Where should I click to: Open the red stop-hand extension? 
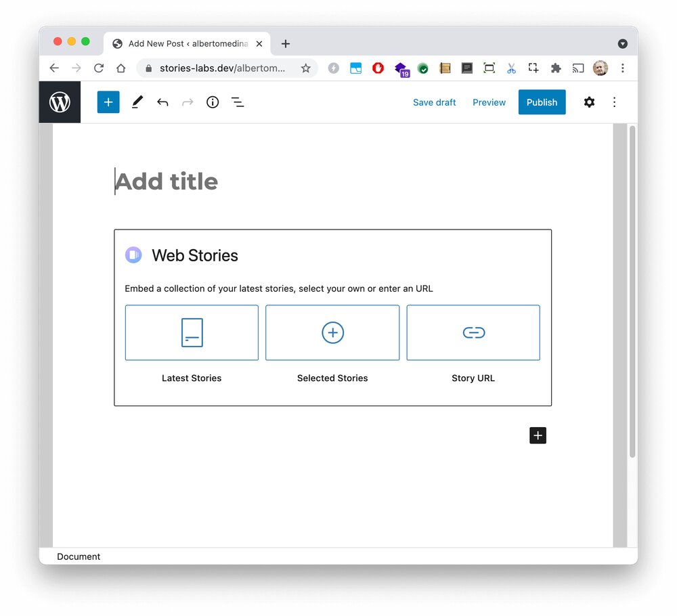(378, 68)
